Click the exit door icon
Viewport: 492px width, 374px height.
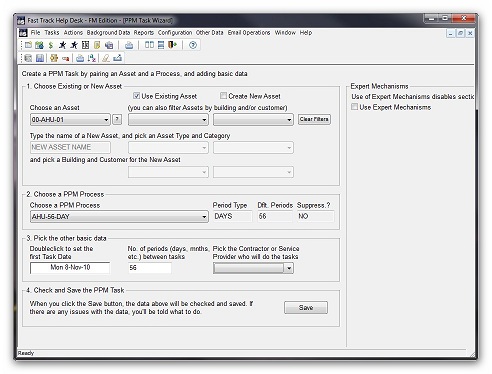click(172, 45)
